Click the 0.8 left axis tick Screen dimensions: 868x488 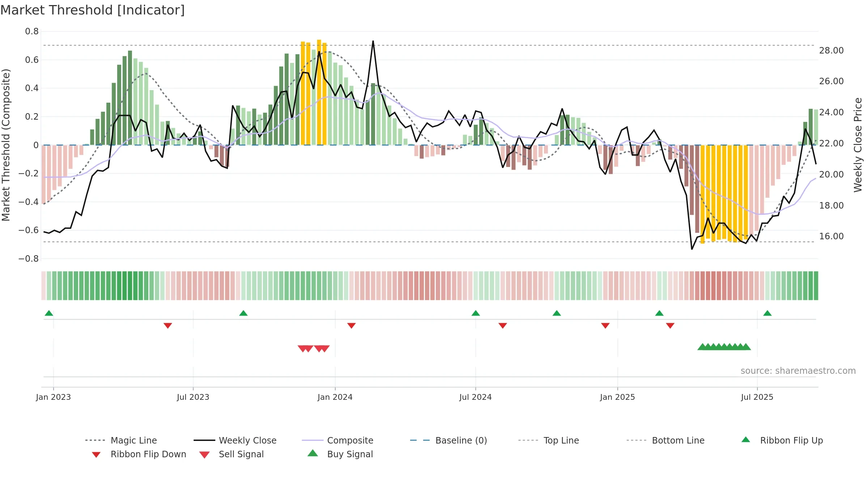pos(32,31)
